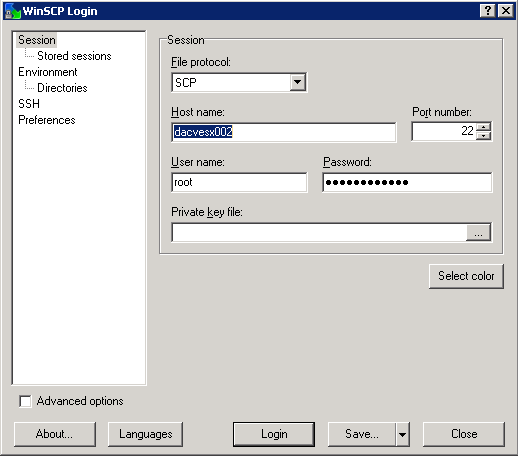Open Preferences in the tree
Screen dimensions: 518x456
pos(47,120)
